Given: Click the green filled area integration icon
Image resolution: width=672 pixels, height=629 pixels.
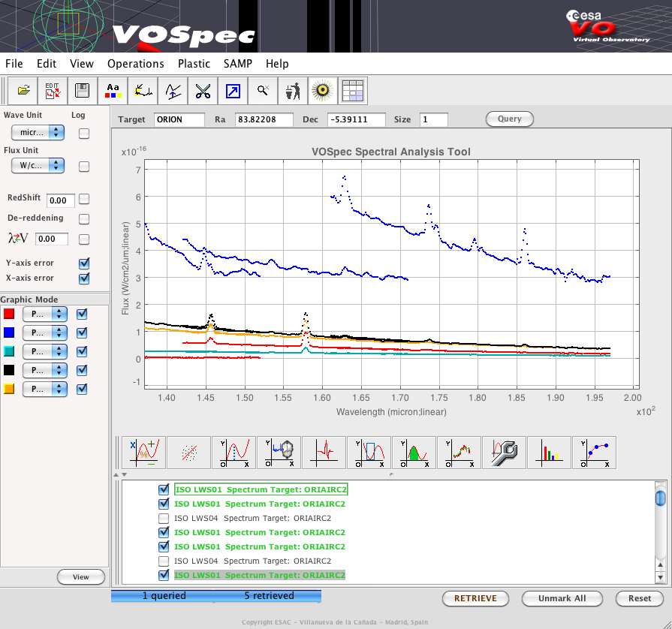Looking at the screenshot, I should (414, 453).
